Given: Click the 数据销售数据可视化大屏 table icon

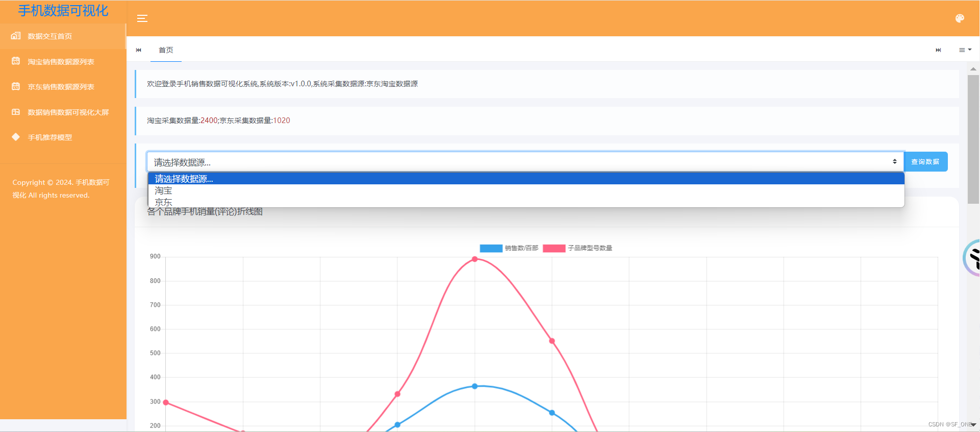Looking at the screenshot, I should [16, 112].
